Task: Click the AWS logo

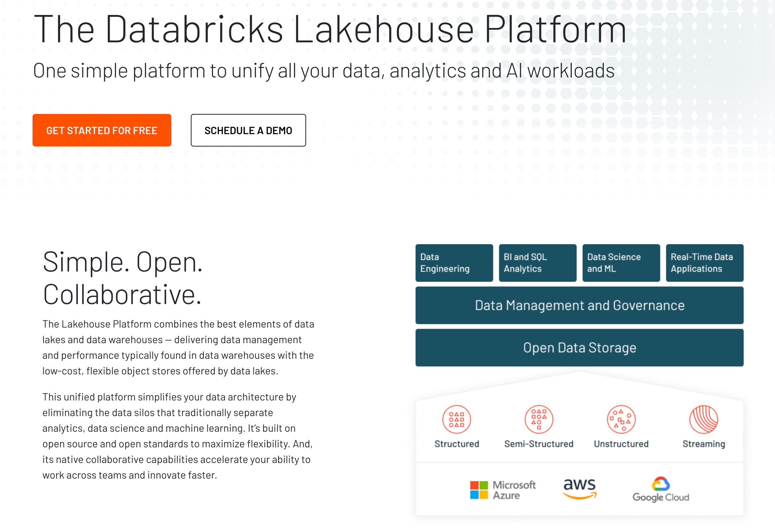Action: pos(579,488)
